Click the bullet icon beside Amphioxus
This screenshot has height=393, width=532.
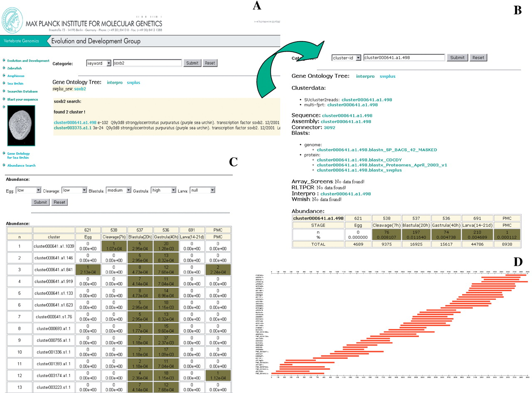pyautogui.click(x=4, y=76)
